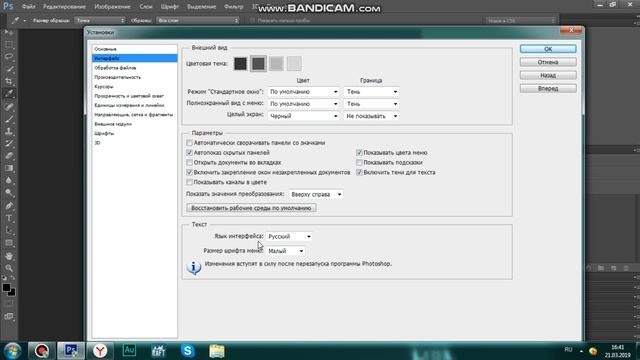Click foreground color swatch in toolbox
The image size is (640, 360).
coord(6,288)
